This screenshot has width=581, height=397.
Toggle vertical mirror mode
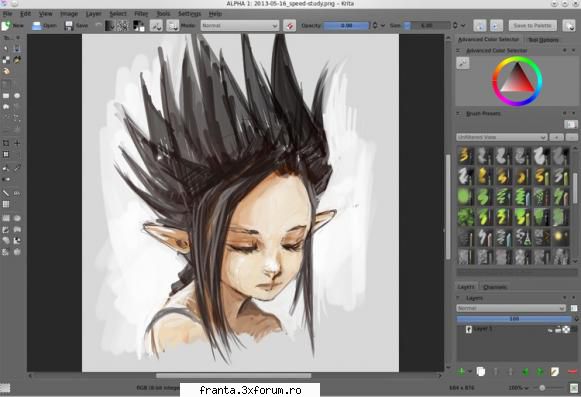point(497,26)
